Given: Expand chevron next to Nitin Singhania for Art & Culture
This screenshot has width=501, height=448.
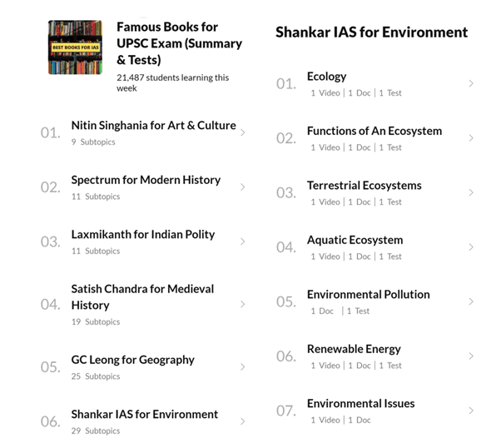Looking at the screenshot, I should pos(242,132).
